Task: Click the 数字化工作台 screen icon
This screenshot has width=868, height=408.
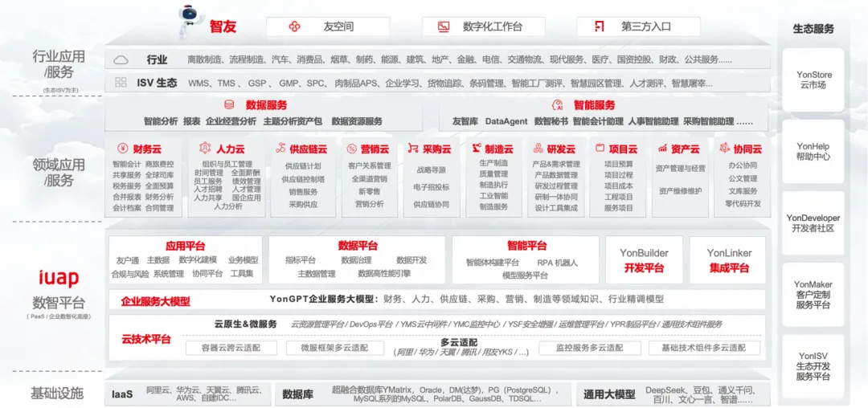Action: pos(444,27)
